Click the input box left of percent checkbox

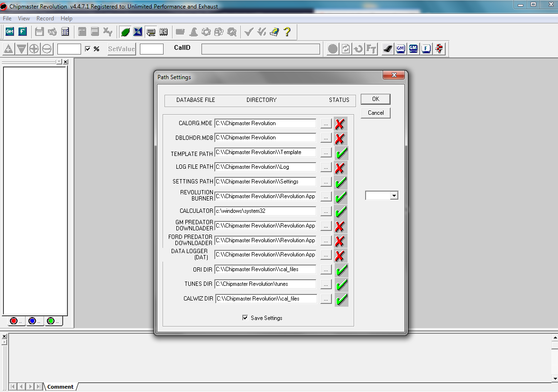tap(69, 49)
